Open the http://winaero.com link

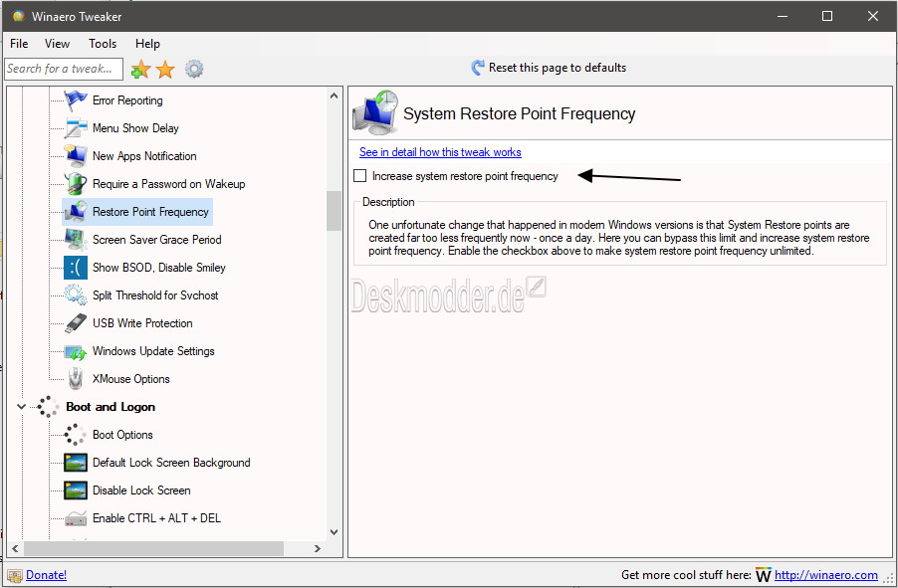[x=826, y=575]
